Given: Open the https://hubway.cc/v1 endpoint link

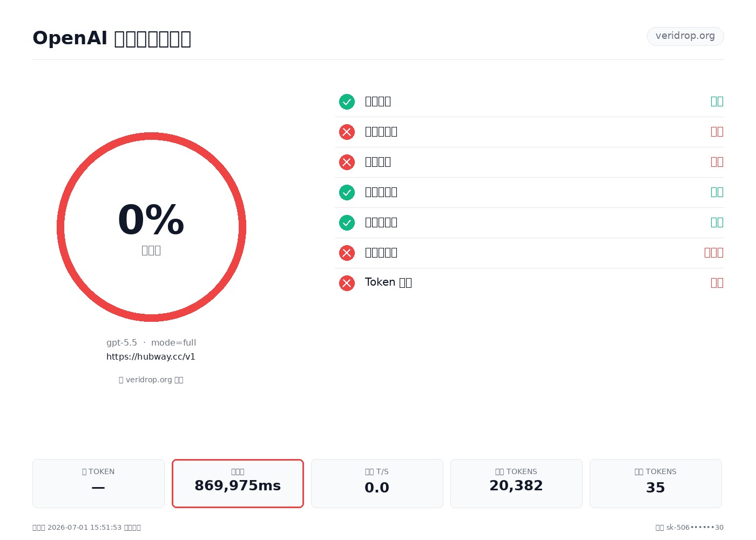Looking at the screenshot, I should [x=151, y=356].
